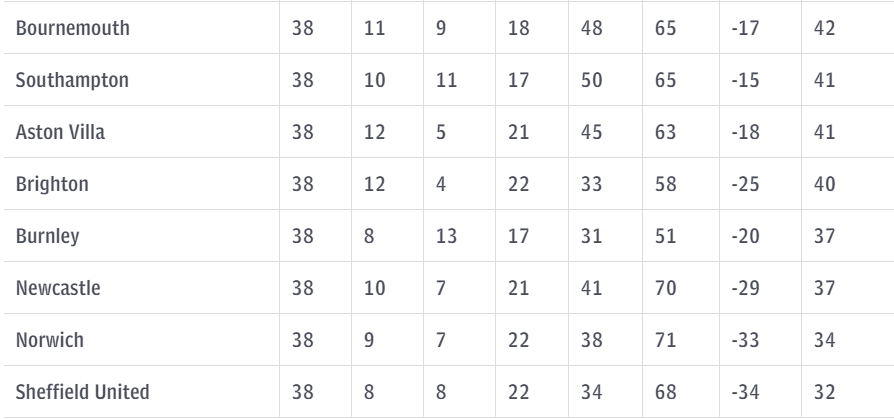Select Southampton's goals scored value 50
Image resolution: width=894 pixels, height=419 pixels.
(x=591, y=80)
